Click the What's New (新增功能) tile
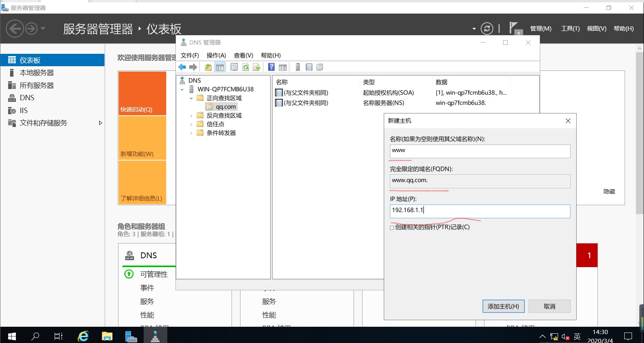The width and height of the screenshot is (644, 343). pyautogui.click(x=142, y=138)
